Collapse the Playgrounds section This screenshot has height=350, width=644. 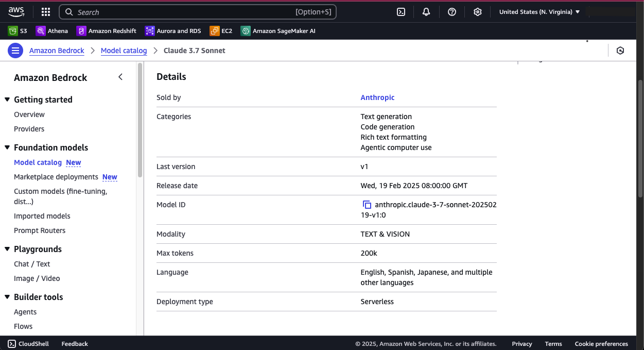click(x=7, y=249)
